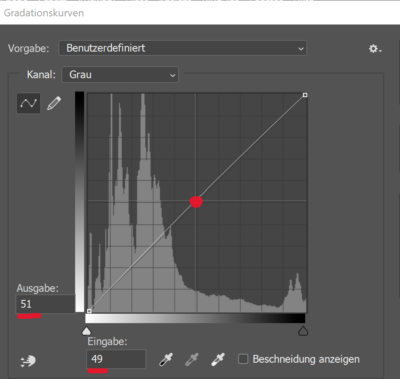Pick the gray point eyedropper

pyautogui.click(x=192, y=360)
